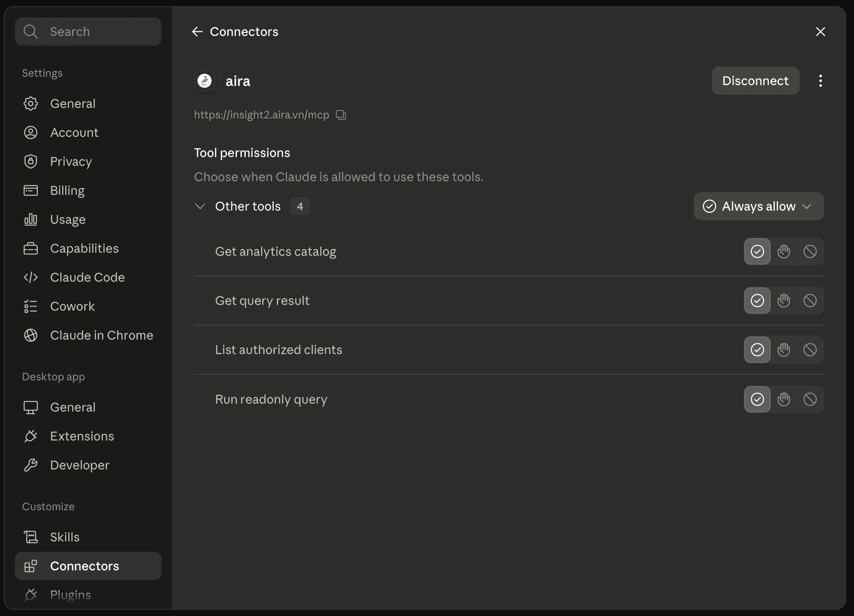Viewport: 854px width, 616px height.
Task: Click the settings Search field
Action: (88, 32)
